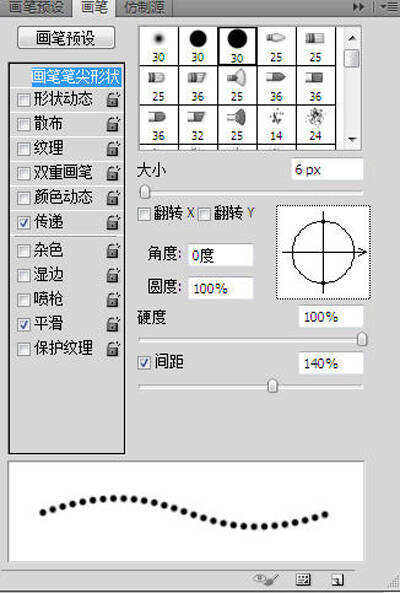Collapse panel using double-arrow icon
The height and width of the screenshot is (593, 400).
click(x=358, y=7)
